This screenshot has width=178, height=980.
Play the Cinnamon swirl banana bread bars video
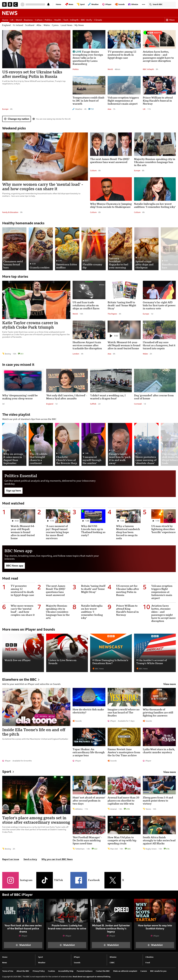tap(14, 249)
